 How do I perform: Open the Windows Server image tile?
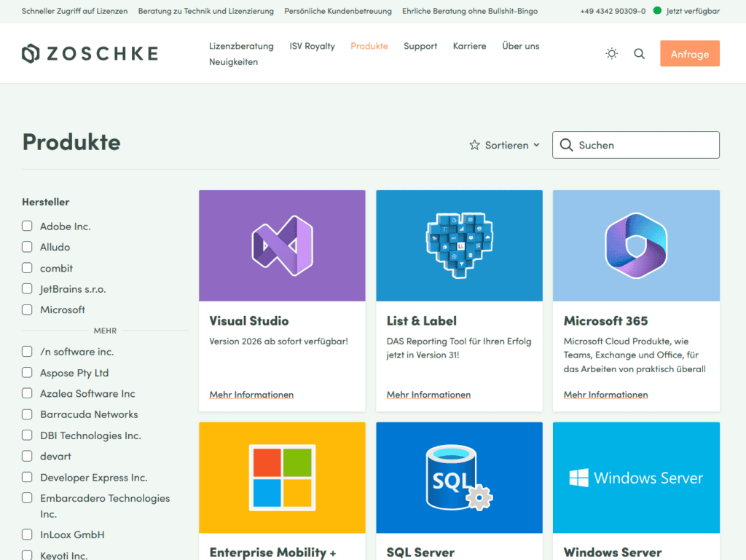point(636,477)
